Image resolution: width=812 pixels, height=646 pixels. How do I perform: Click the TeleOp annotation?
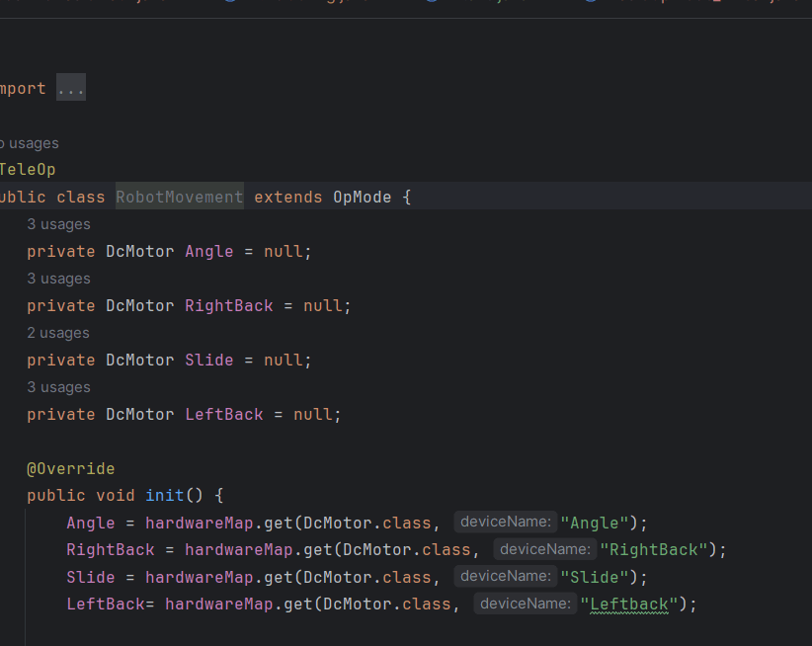28,170
